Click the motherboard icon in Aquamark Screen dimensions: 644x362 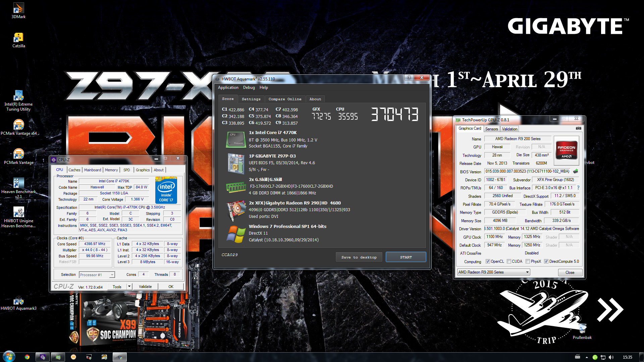coord(236,164)
